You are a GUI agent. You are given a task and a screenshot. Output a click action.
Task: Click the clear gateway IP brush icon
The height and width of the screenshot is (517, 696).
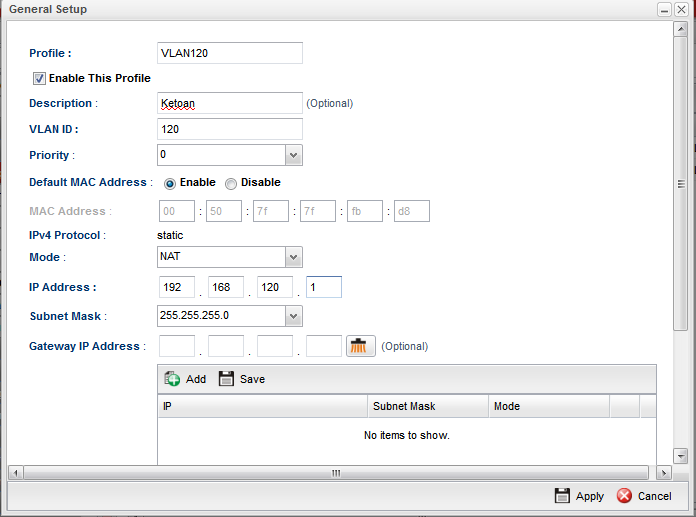[359, 346]
